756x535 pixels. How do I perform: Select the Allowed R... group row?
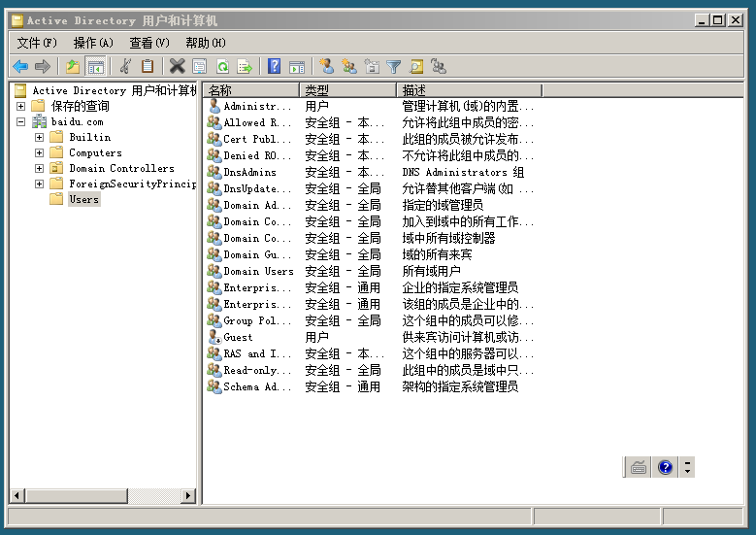tap(371, 122)
